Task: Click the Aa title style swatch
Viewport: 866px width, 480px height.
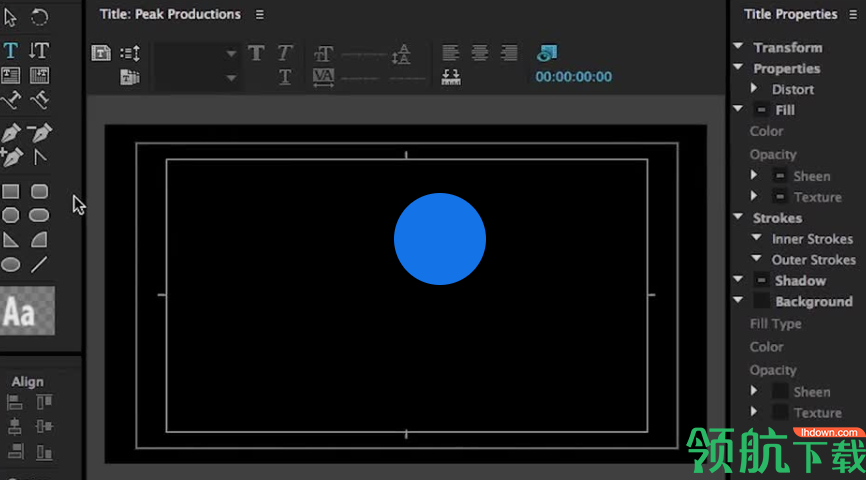Action: pos(27,311)
